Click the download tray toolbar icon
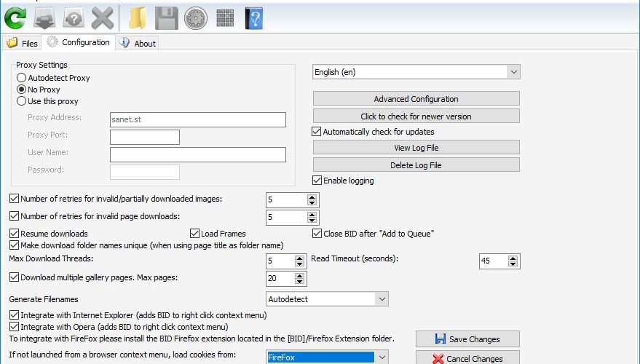Image resolution: width=640 pixels, height=364 pixels. pyautogui.click(x=44, y=18)
